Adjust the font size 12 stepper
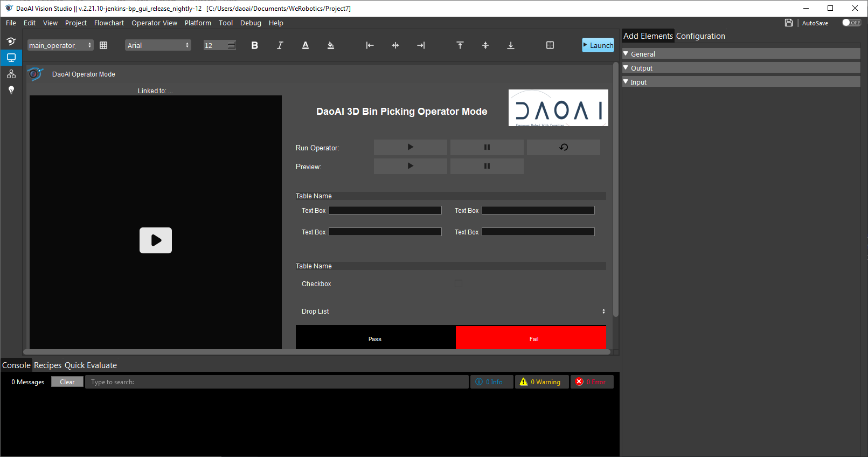The image size is (868, 457). (231, 45)
